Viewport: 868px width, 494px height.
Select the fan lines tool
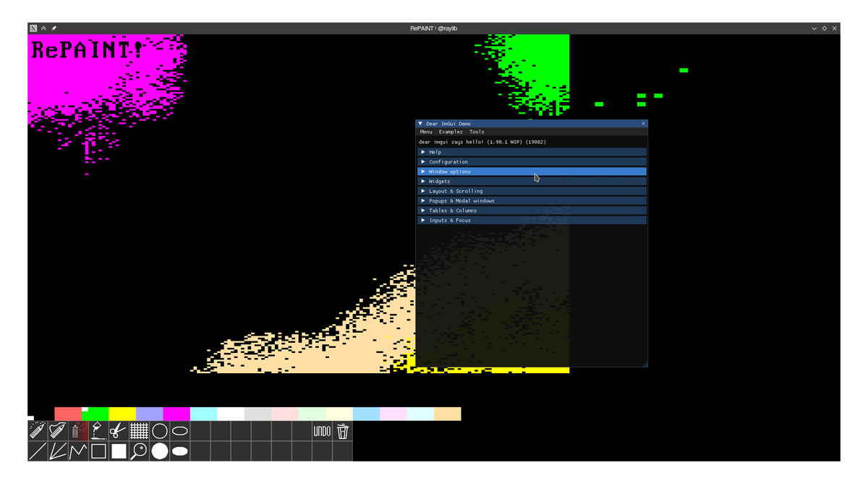pyautogui.click(x=58, y=451)
